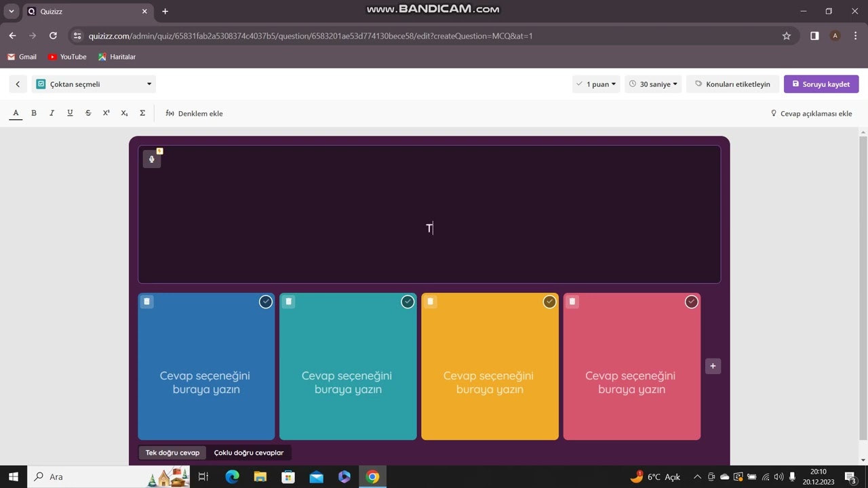Go back using the Quizizz editor back arrow
This screenshot has height=488, width=868.
[x=18, y=84]
